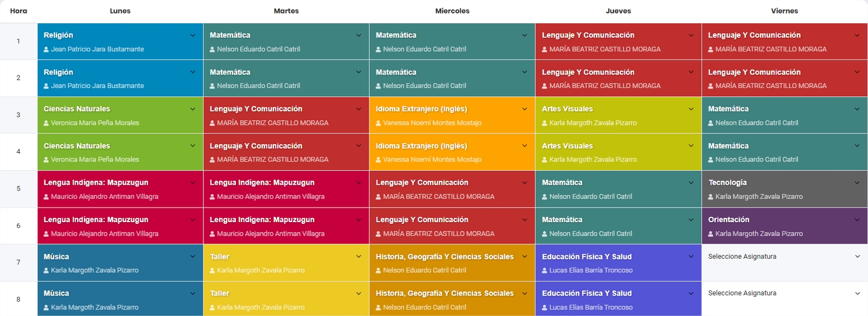Click teacher icon in Monday hour 1 Religión
Image resolution: width=868 pixels, height=316 pixels.
click(47, 50)
